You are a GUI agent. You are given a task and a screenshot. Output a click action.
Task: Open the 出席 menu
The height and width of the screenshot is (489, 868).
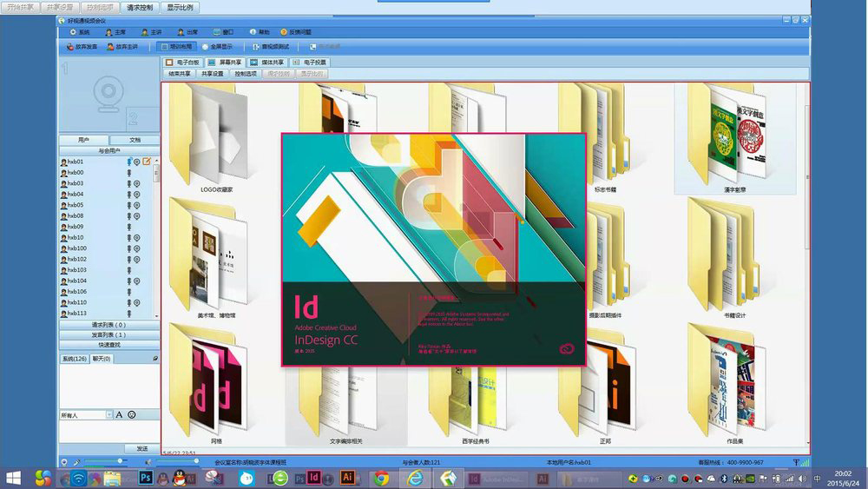click(x=187, y=32)
